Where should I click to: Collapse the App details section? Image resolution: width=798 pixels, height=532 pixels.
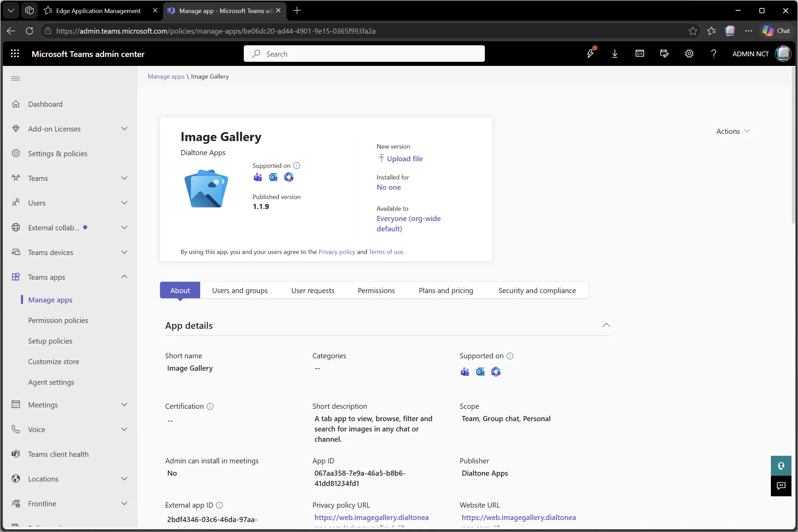coord(606,325)
